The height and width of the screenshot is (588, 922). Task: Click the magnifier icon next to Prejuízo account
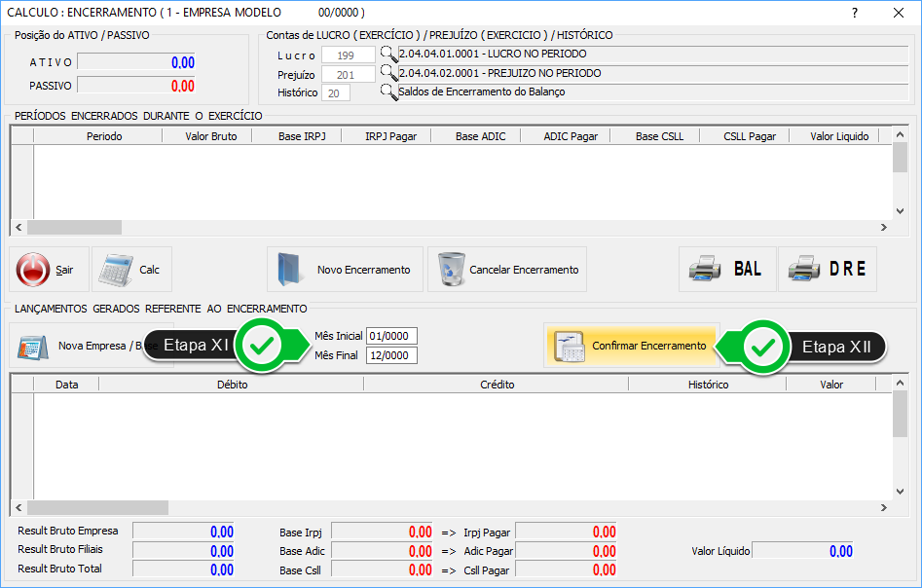point(388,73)
